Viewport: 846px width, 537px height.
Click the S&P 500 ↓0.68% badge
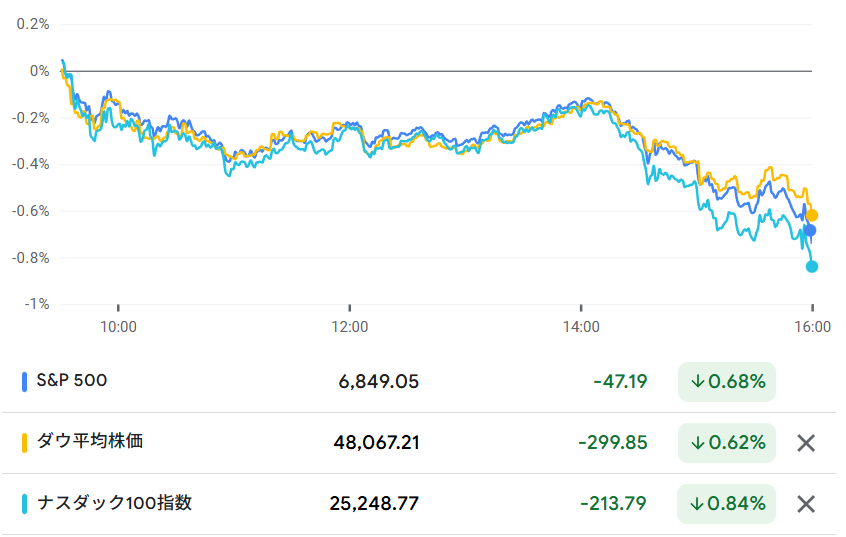[726, 381]
